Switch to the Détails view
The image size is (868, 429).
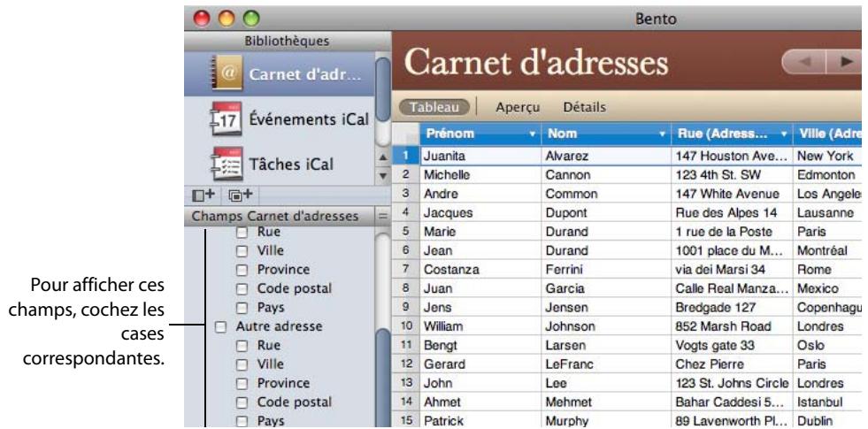(585, 107)
